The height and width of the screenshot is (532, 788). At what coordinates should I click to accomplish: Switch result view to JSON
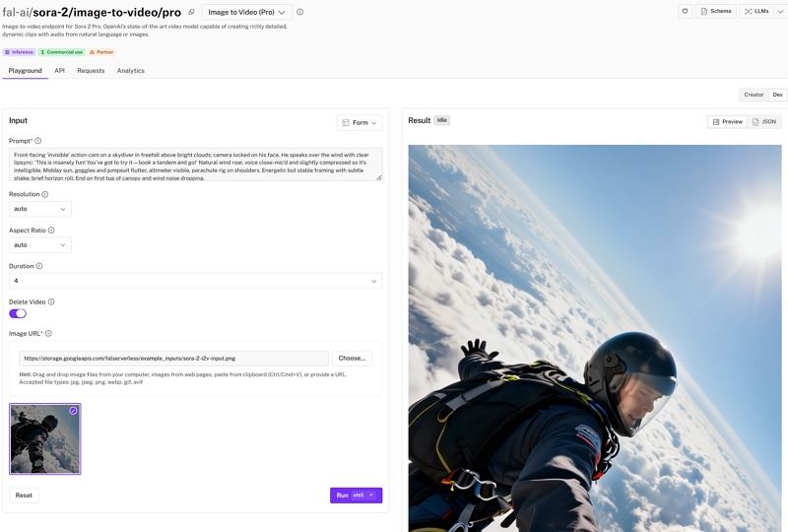[x=764, y=122]
